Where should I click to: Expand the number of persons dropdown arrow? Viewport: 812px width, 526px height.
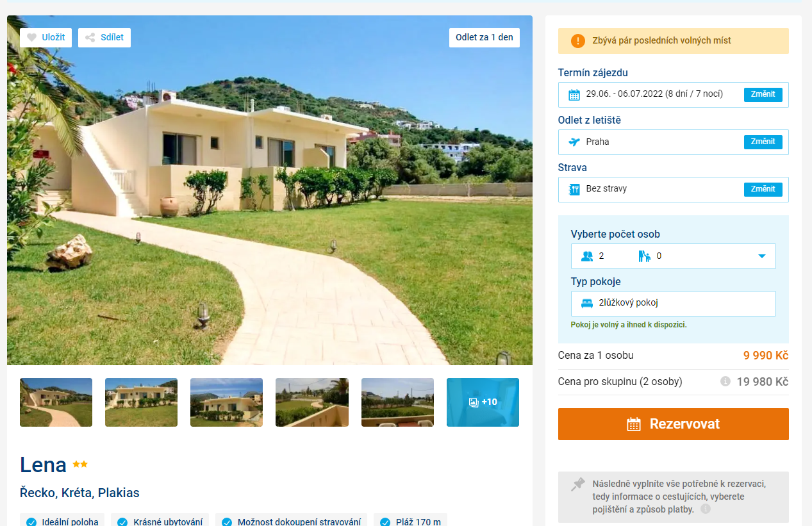pos(762,256)
